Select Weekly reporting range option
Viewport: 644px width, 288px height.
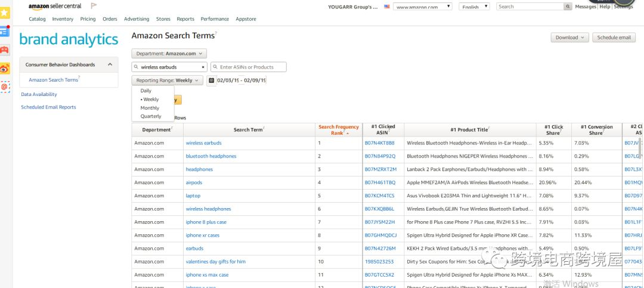click(150, 100)
